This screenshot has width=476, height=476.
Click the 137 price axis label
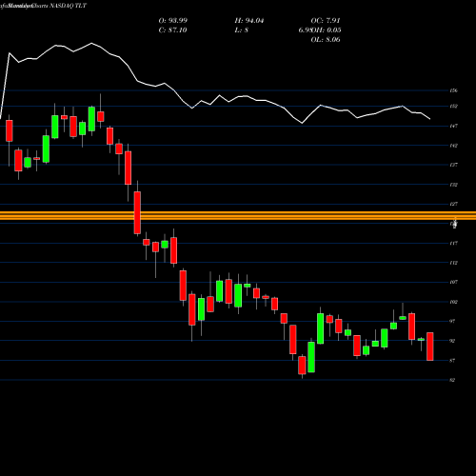pos(453,165)
